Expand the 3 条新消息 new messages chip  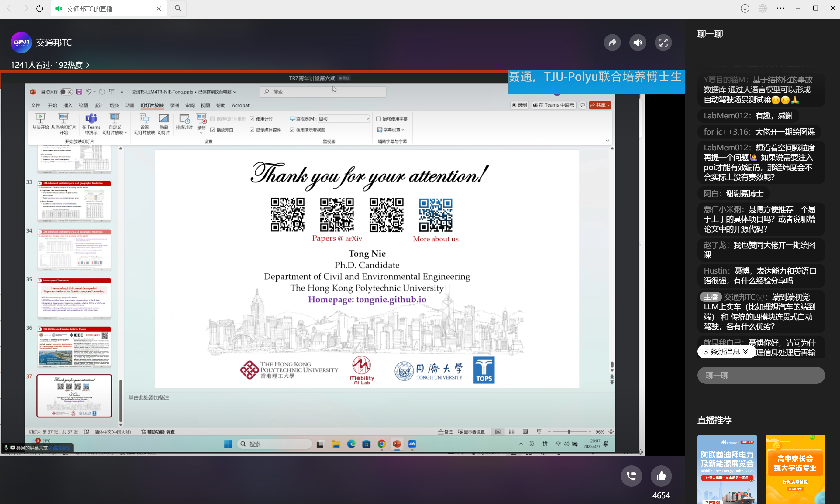(726, 352)
